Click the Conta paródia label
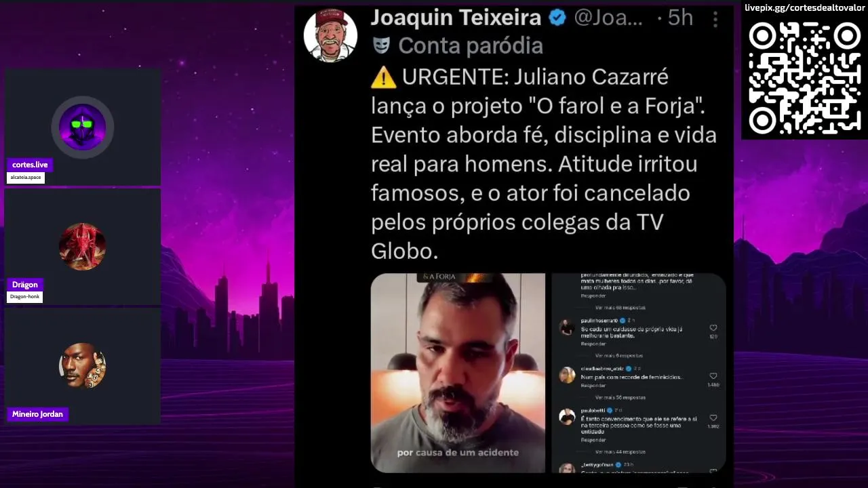This screenshot has width=868, height=488. point(471,45)
